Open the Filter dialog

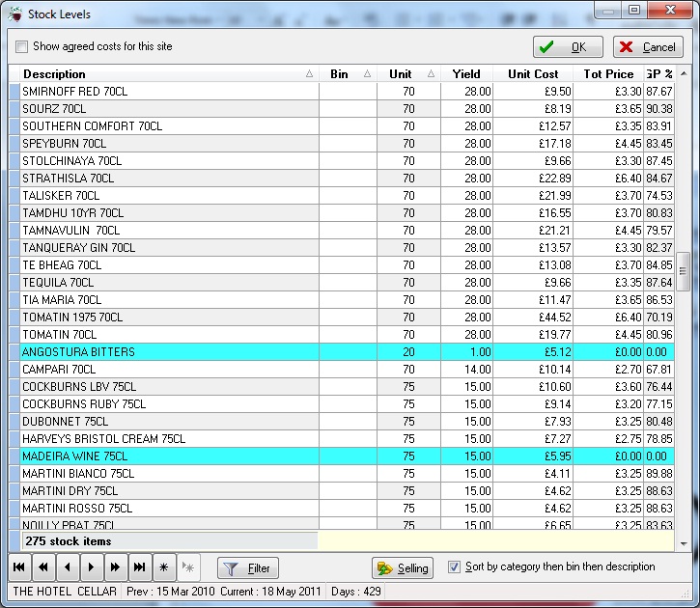[248, 567]
